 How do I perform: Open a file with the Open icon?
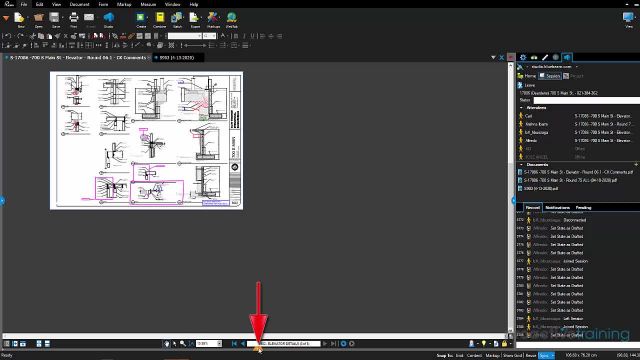pyautogui.click(x=39, y=18)
